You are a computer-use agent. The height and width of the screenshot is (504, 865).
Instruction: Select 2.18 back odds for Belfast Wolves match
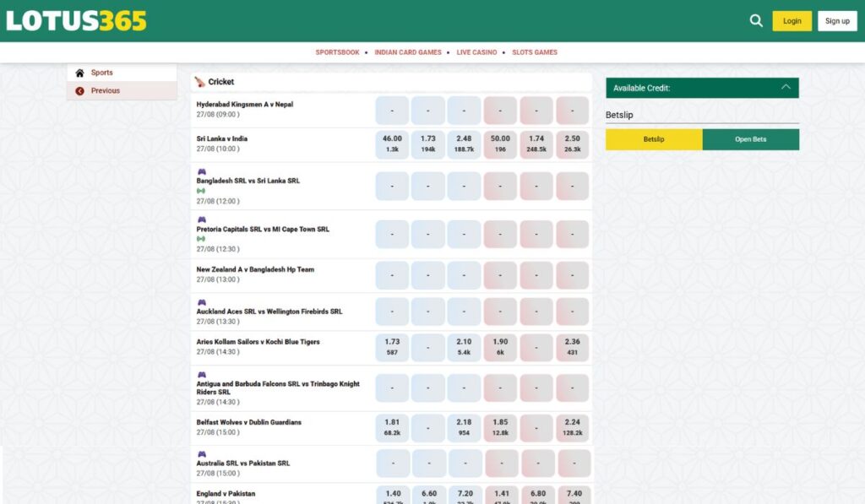pos(464,427)
